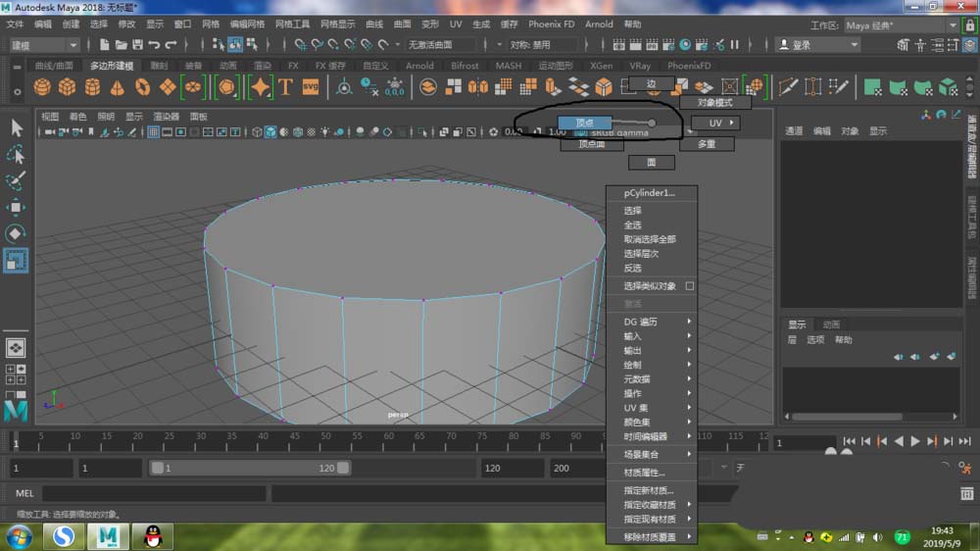Open the 工作区 Maya 经典 dropdown

[901, 25]
